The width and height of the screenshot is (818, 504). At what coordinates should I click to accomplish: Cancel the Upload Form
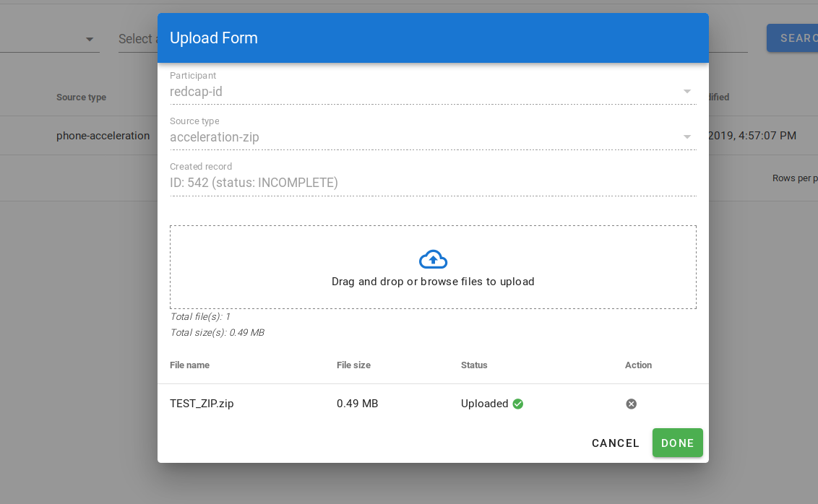[x=615, y=443]
